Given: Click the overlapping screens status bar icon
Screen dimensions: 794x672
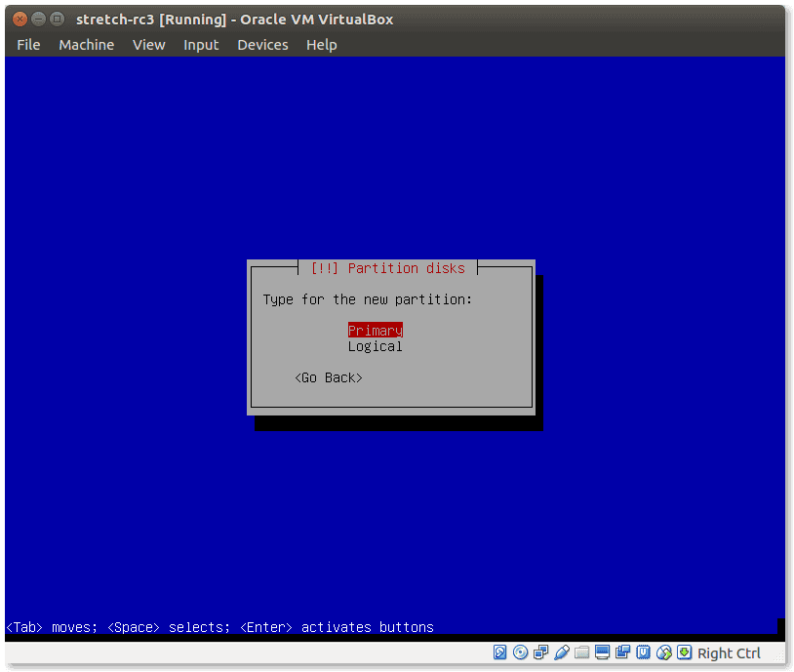Looking at the screenshot, I should pyautogui.click(x=623, y=652).
